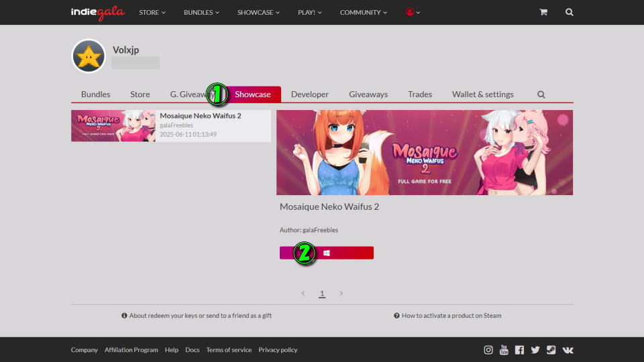Open the Terms of service link
The width and height of the screenshot is (644, 362).
tap(229, 350)
